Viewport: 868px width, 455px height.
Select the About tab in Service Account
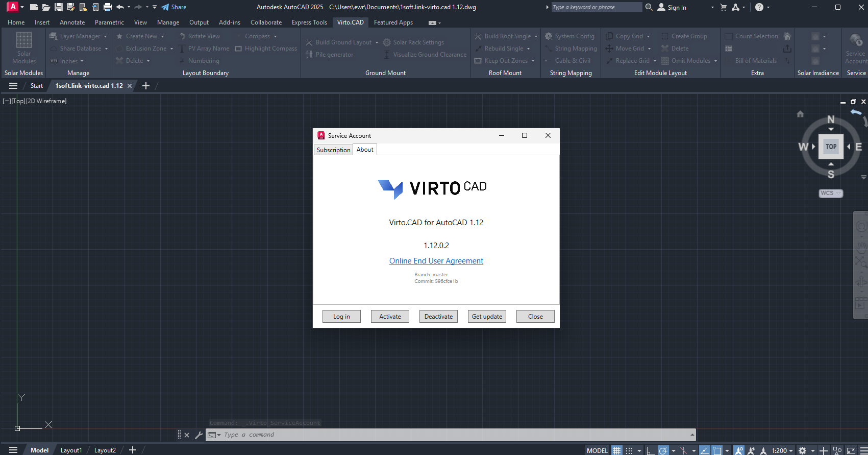click(x=365, y=149)
